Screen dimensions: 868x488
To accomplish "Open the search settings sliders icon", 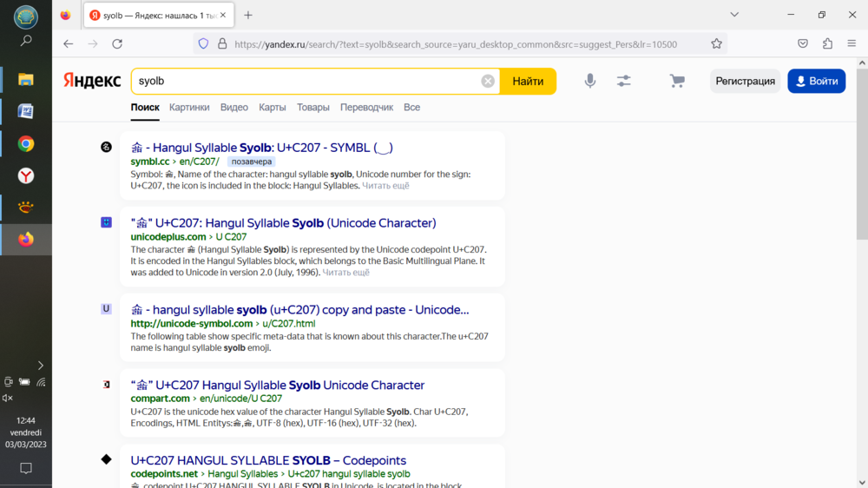I will click(624, 81).
